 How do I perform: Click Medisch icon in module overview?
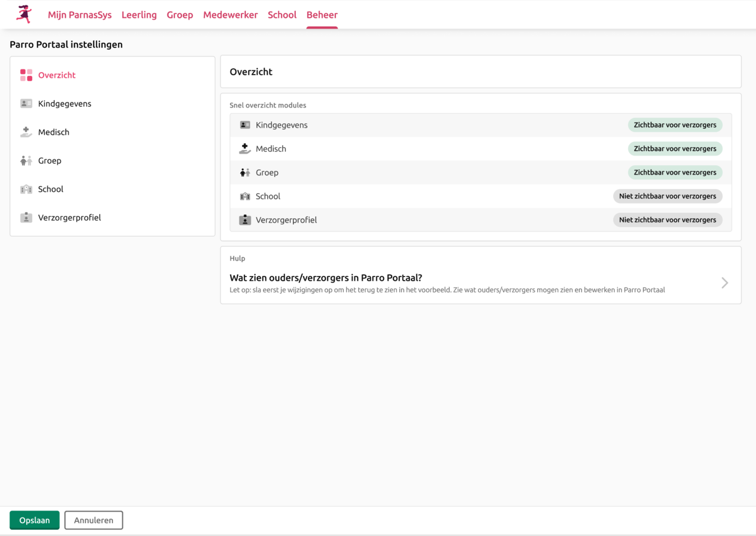pos(245,149)
